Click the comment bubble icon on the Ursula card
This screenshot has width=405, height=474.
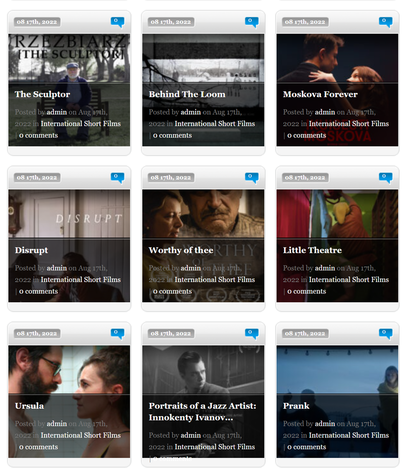click(x=118, y=333)
